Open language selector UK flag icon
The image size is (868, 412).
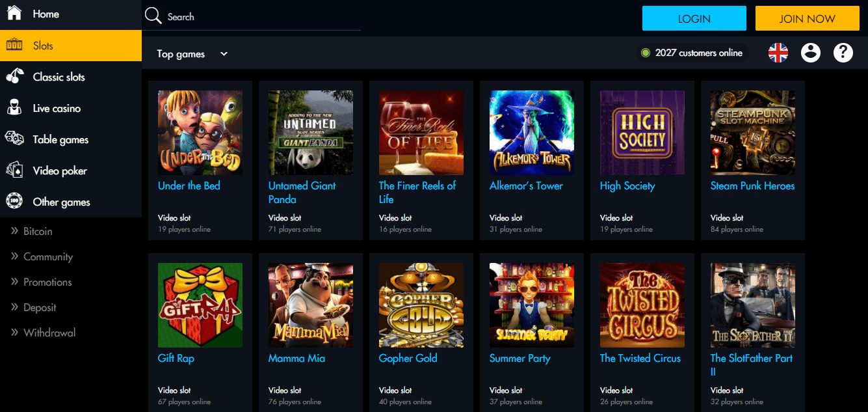[778, 53]
